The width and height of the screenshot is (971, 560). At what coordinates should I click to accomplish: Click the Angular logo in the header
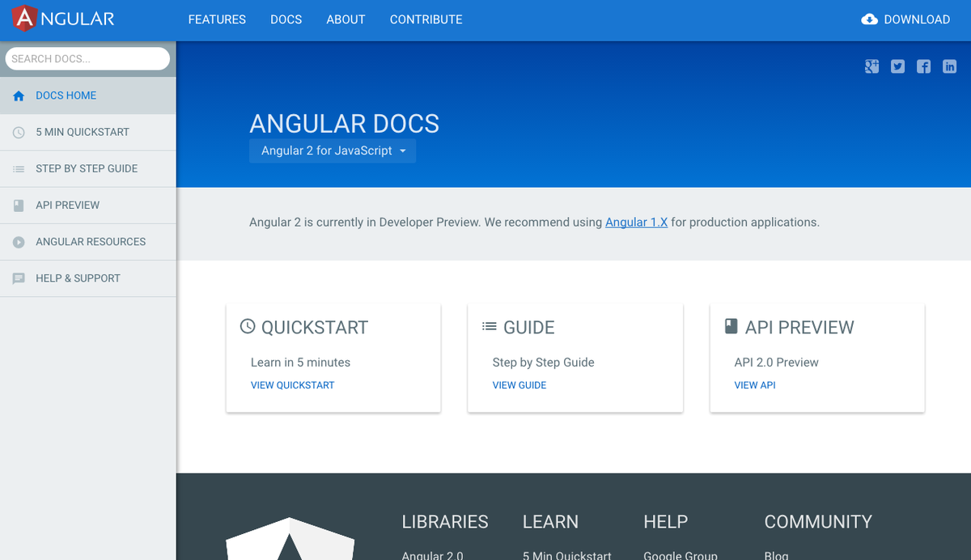[64, 19]
